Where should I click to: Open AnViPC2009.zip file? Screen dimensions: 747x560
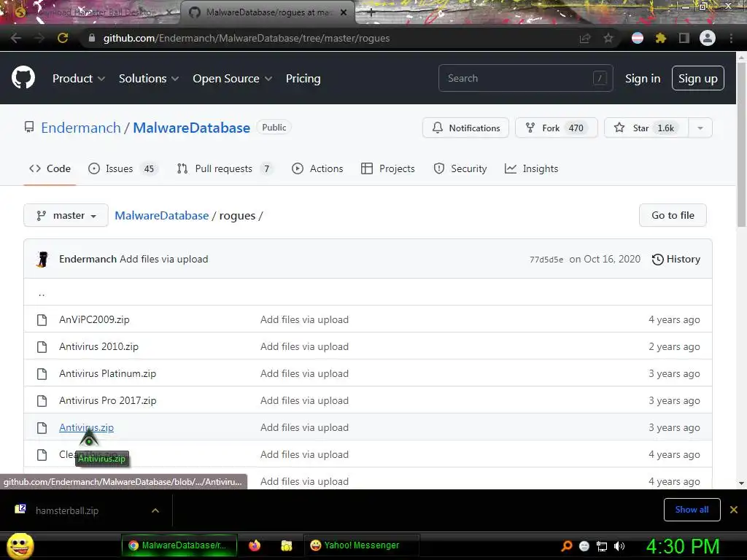pos(94,319)
